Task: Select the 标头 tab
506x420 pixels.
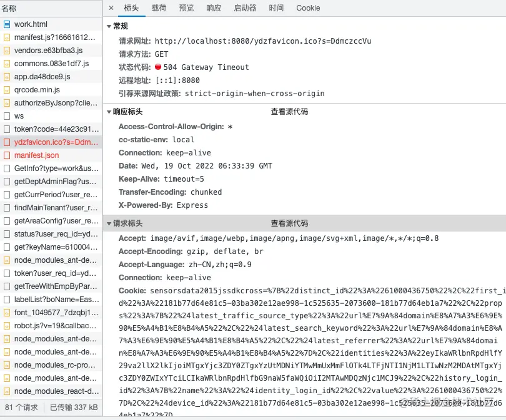Action: (131, 8)
